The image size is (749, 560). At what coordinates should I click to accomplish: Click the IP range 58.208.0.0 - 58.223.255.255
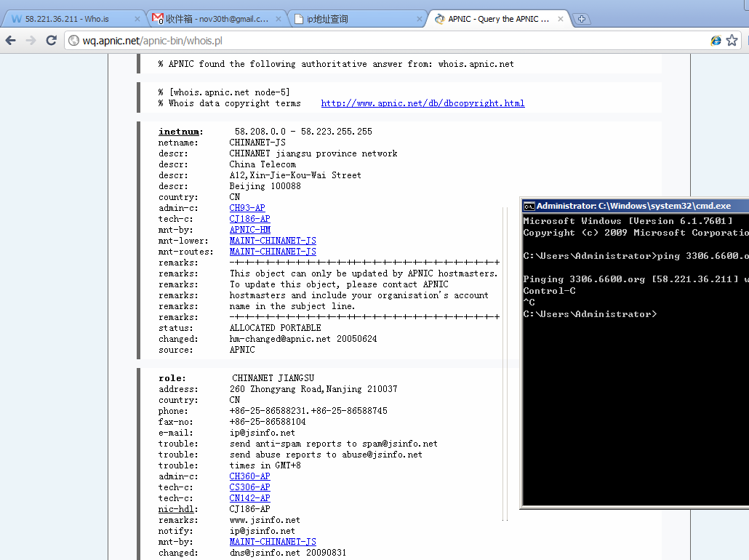coord(303,132)
